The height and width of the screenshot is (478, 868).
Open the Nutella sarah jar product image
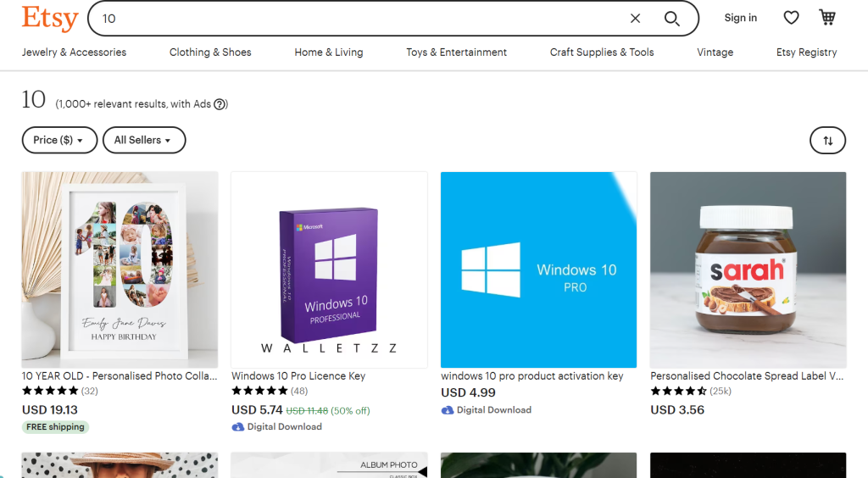coord(748,270)
